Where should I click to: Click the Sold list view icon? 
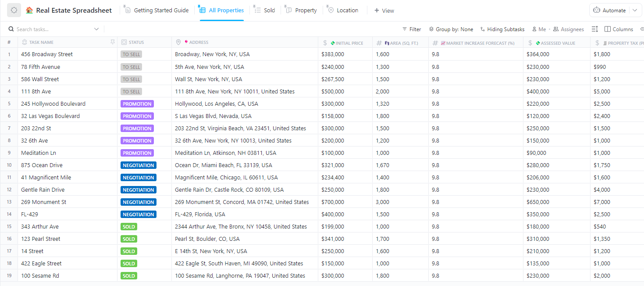pos(257,10)
